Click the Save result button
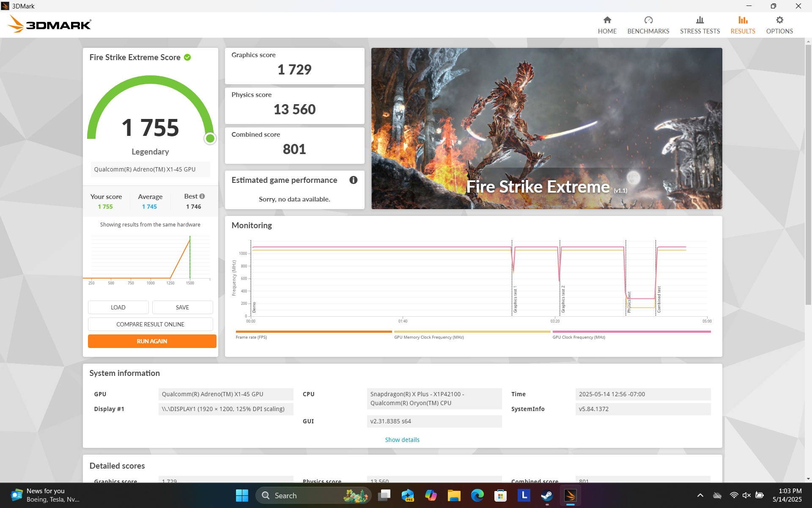This screenshot has width=812, height=508. (x=182, y=307)
